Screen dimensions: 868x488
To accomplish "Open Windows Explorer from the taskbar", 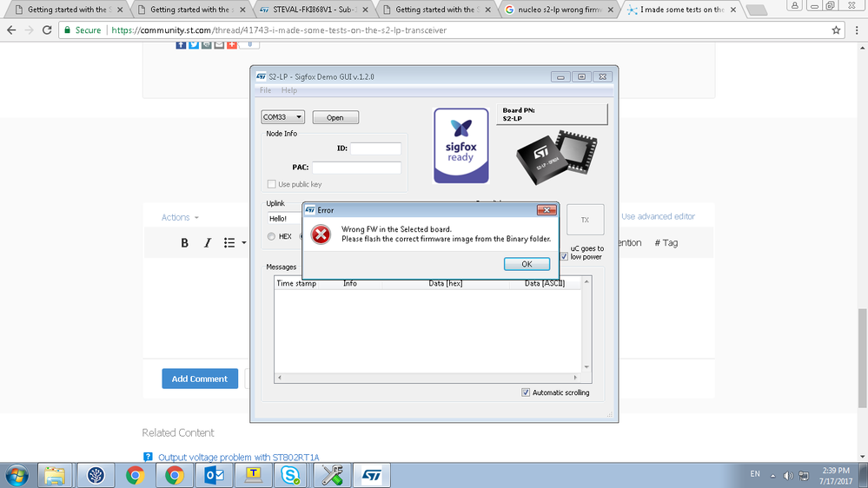I will [55, 475].
